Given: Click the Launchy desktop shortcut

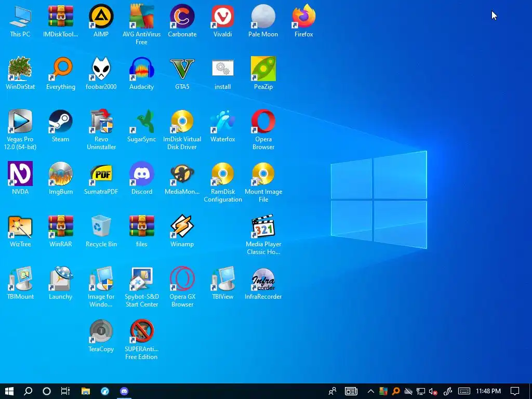Looking at the screenshot, I should point(60,284).
